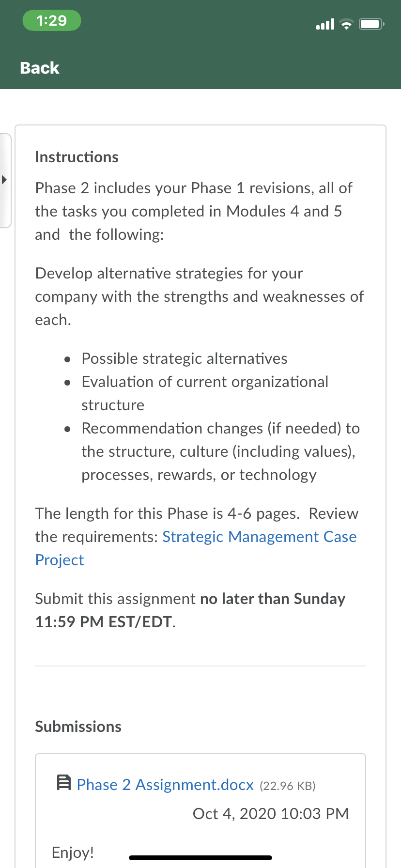Click the Phase 2 includes intro paragraph
Image resolution: width=401 pixels, height=868 pixels.
[x=194, y=211]
